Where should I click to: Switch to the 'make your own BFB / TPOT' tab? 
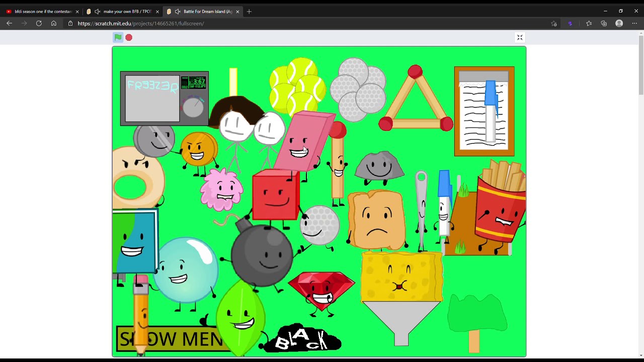(x=122, y=11)
